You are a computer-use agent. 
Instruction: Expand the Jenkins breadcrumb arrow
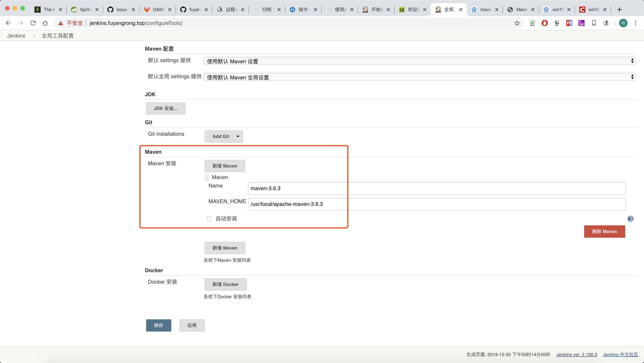34,36
